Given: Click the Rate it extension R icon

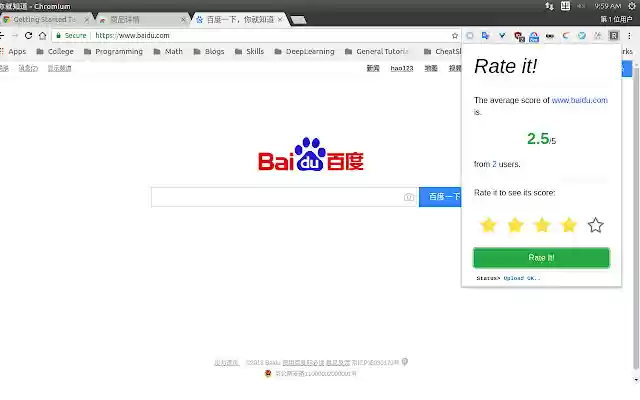Looking at the screenshot, I should 613,36.
